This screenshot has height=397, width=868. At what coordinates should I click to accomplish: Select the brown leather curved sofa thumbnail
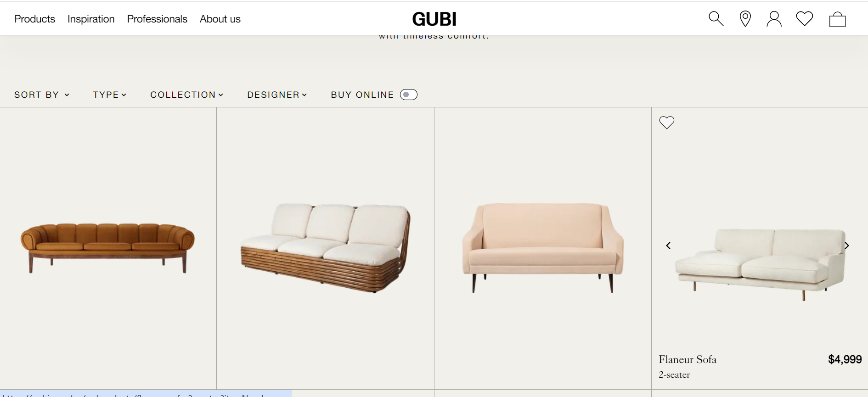(107, 248)
